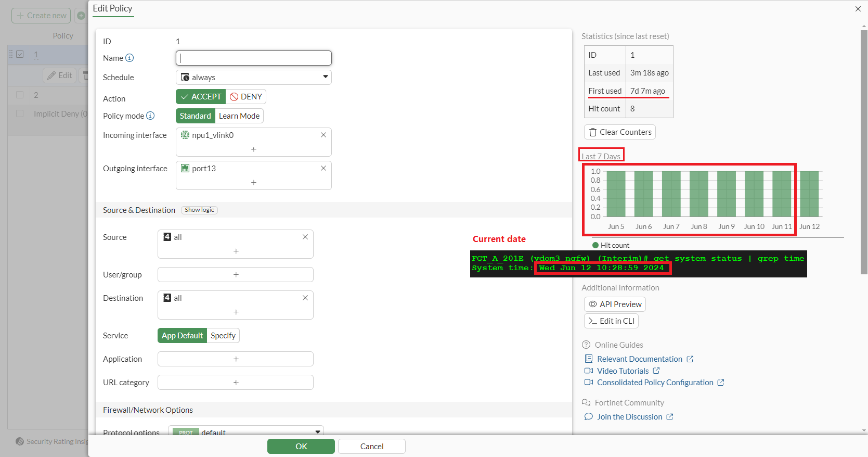Viewport: 868px width, 457px height.
Task: Remove 'all' from Destination field
Action: [x=305, y=298]
